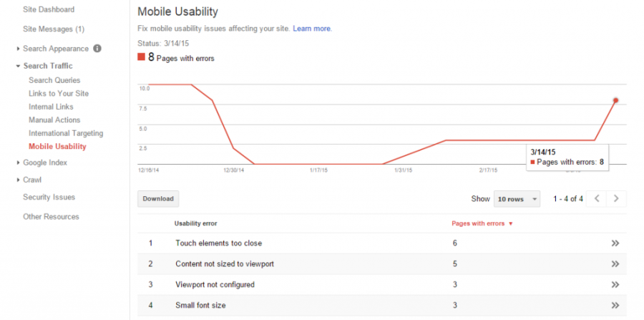The height and width of the screenshot is (320, 644).
Task: Open Search Queries in sidebar
Action: coord(54,80)
